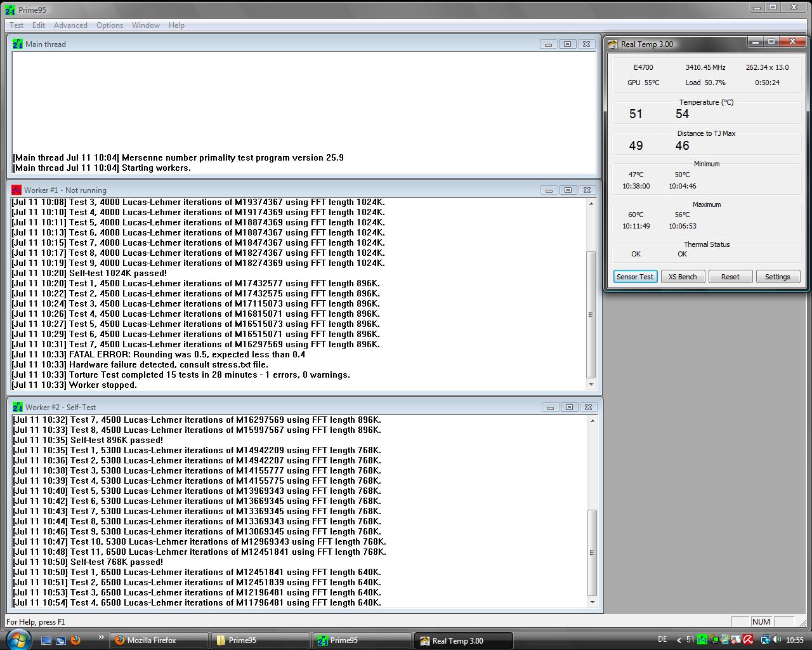The image size is (812, 650).
Task: Click the XS Bench button
Action: (x=683, y=277)
